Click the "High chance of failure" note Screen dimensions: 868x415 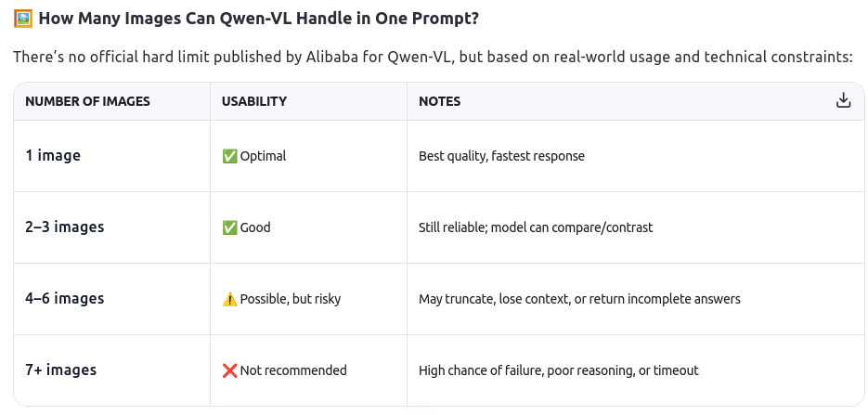(558, 370)
